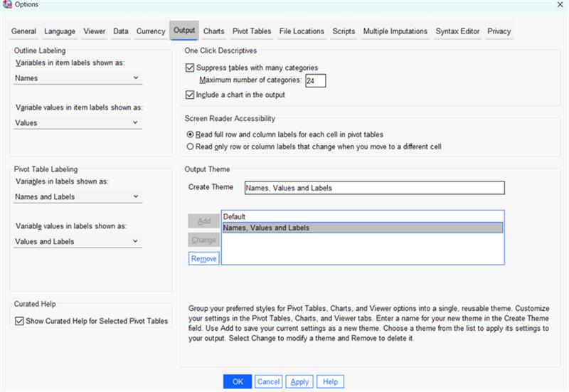Screen dimensions: 569x392
Task: Open Help for the Options dialog
Action: [x=330, y=381]
